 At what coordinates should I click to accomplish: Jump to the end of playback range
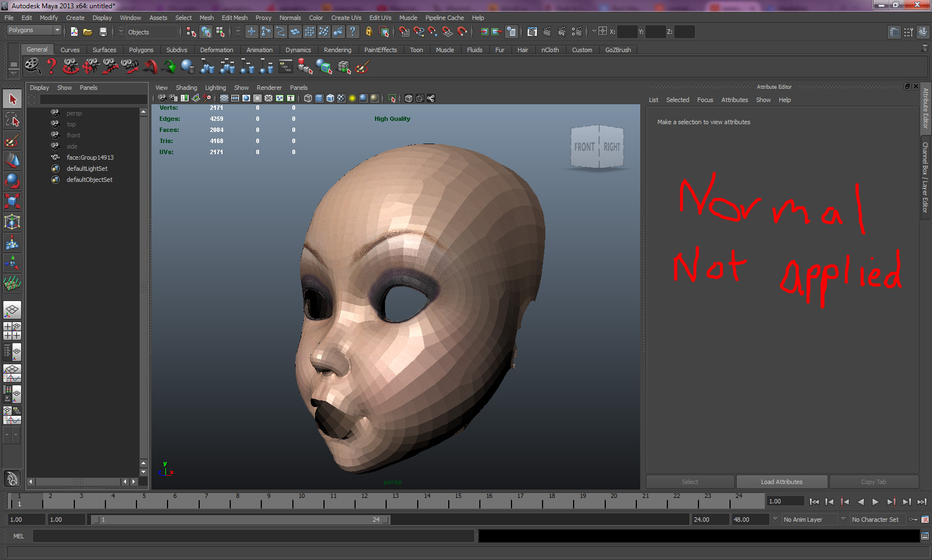point(921,502)
